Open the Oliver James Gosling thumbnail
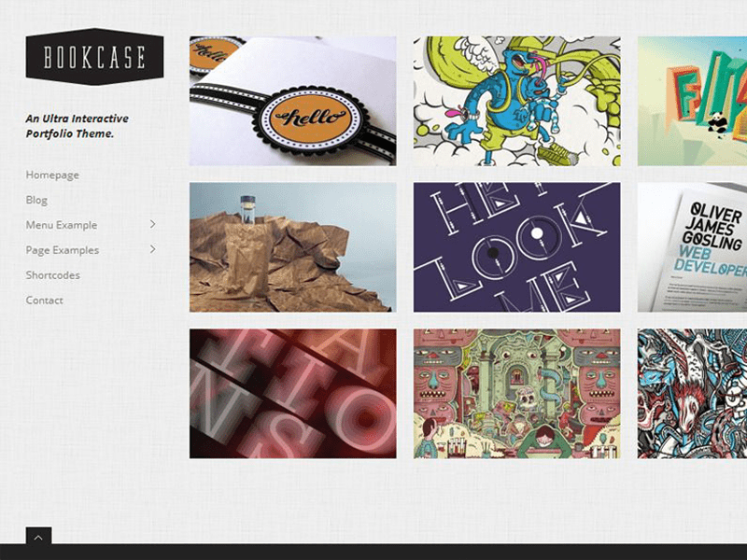Viewport: 747px width, 560px height. (692, 247)
